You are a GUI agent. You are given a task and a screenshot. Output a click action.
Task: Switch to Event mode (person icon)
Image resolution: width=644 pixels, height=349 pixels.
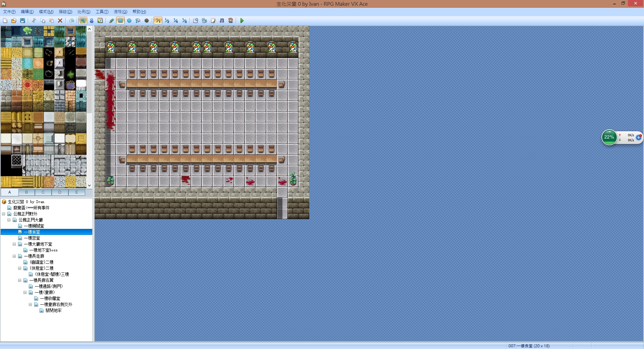pos(92,21)
